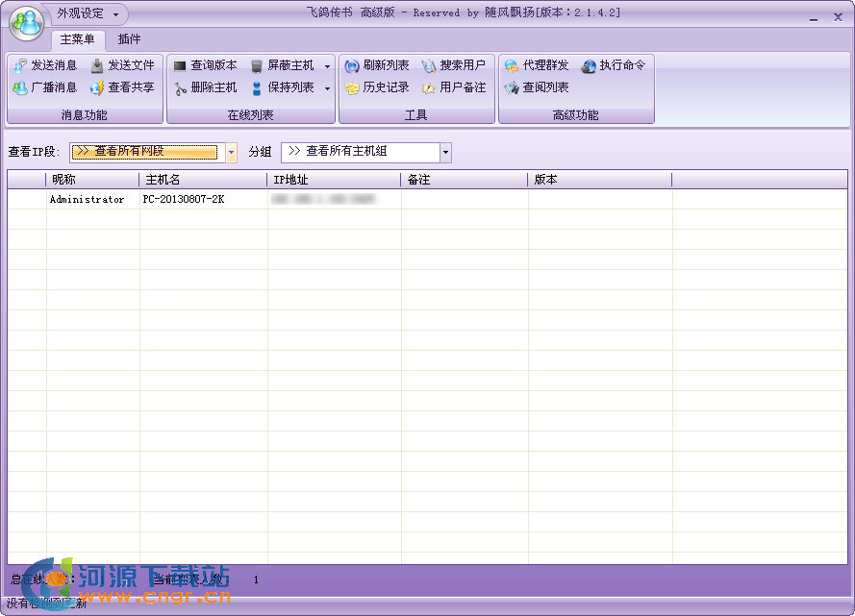The width and height of the screenshot is (855, 616).
Task: Switch to the 插件 tab
Action: coord(128,40)
